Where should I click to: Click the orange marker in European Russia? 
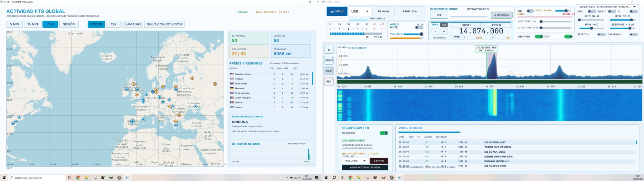(215, 84)
